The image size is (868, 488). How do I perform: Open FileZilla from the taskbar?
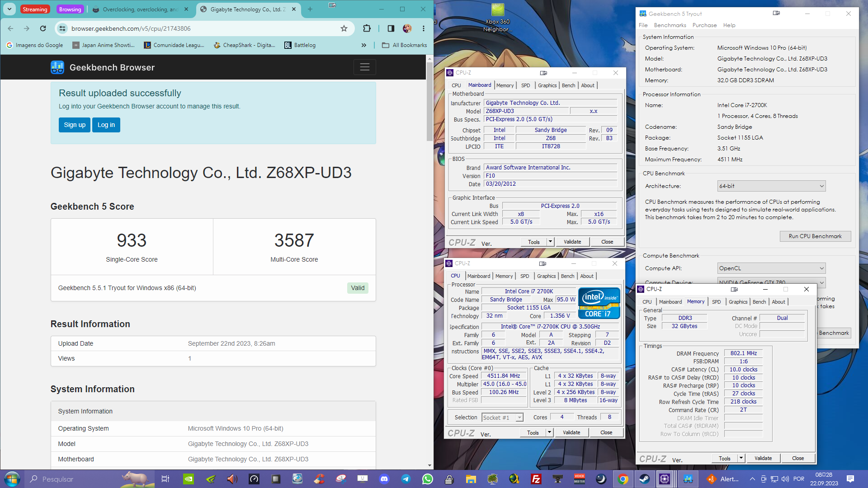coord(536,479)
